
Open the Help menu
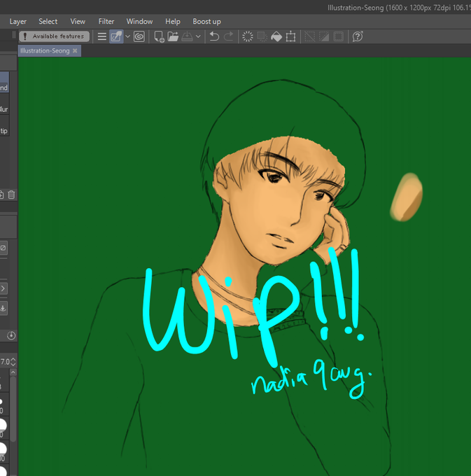173,22
